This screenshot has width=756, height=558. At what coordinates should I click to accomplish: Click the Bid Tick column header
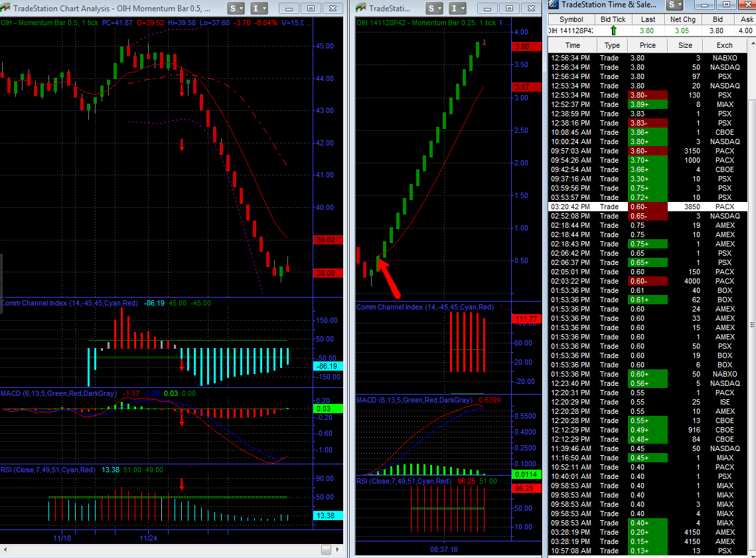tap(613, 19)
